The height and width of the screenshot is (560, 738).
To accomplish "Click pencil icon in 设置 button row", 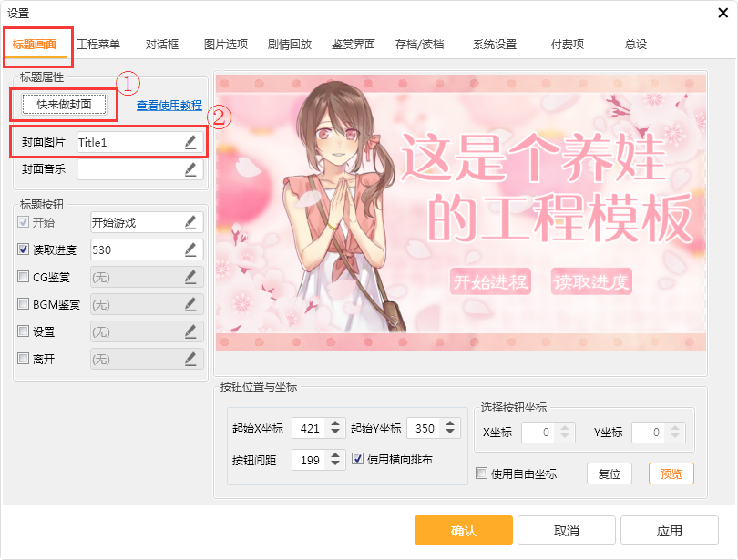I will (x=190, y=331).
